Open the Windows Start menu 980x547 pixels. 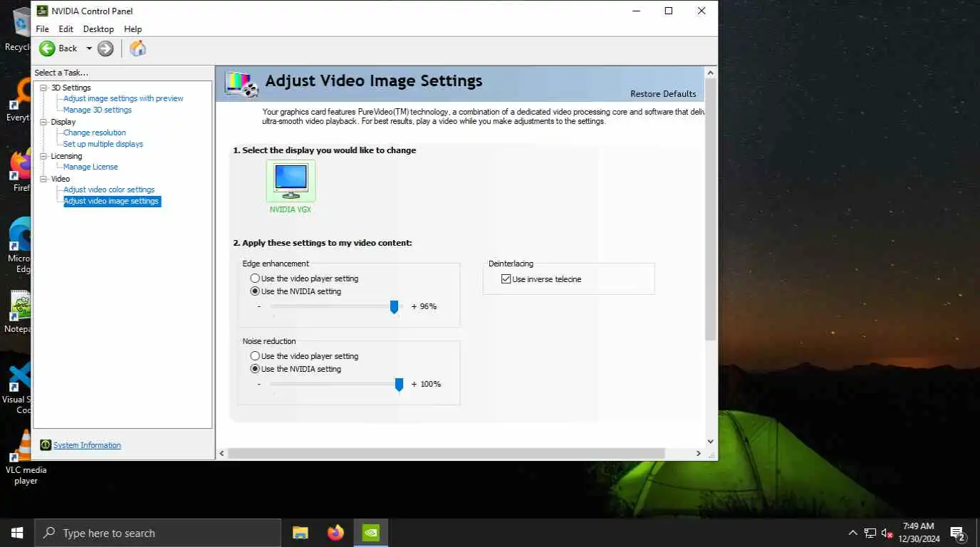click(x=17, y=533)
